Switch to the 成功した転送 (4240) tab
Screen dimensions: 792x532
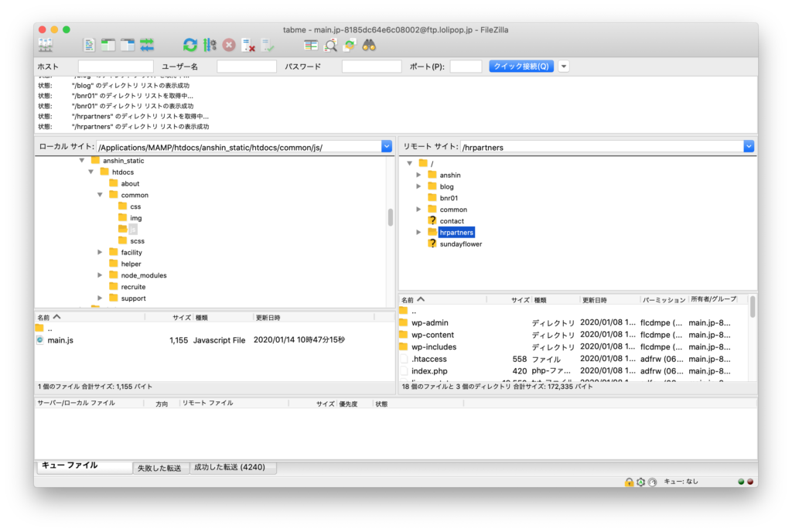(233, 468)
